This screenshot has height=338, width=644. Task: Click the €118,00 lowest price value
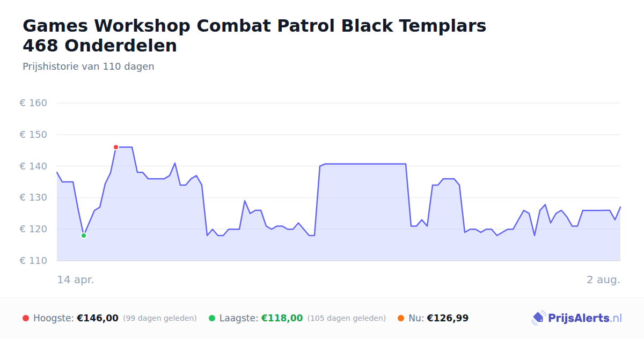click(282, 318)
